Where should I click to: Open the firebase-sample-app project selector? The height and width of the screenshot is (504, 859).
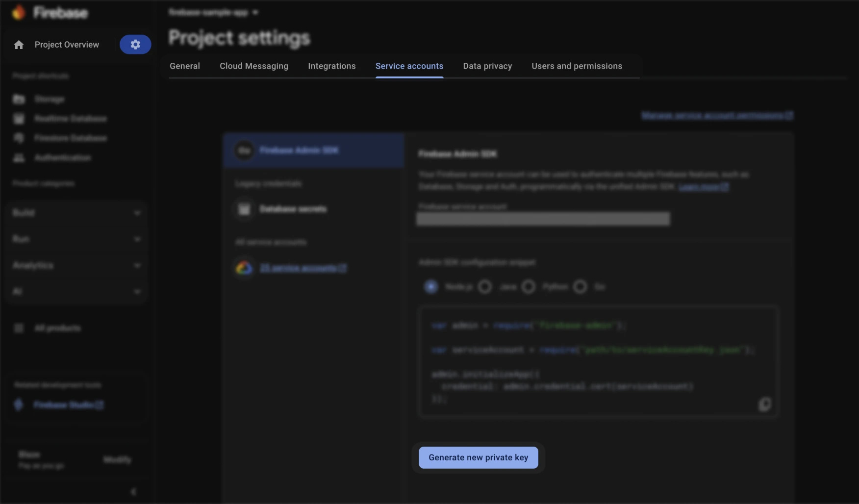[213, 12]
